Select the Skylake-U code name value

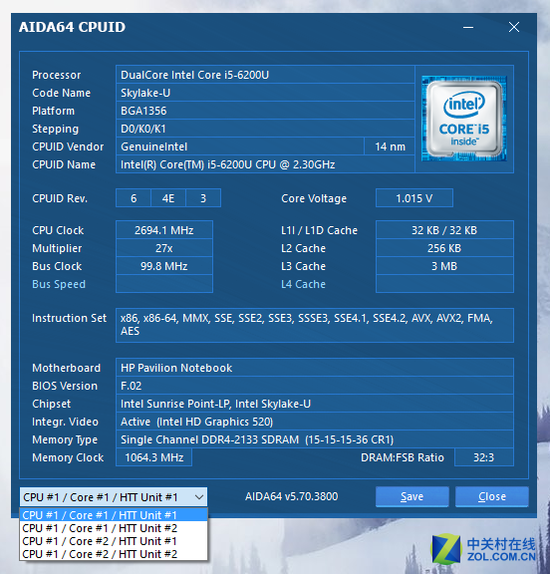coord(265,93)
